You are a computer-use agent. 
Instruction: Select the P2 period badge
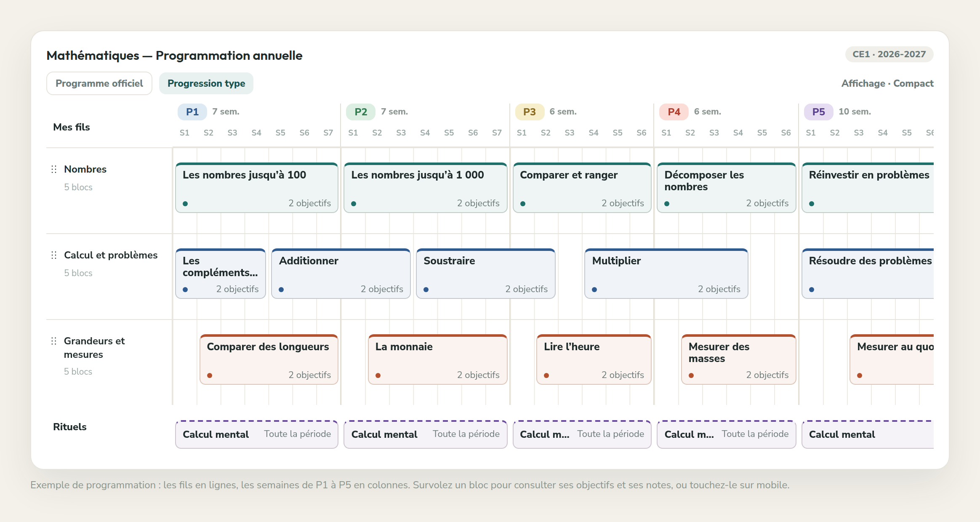(x=361, y=112)
